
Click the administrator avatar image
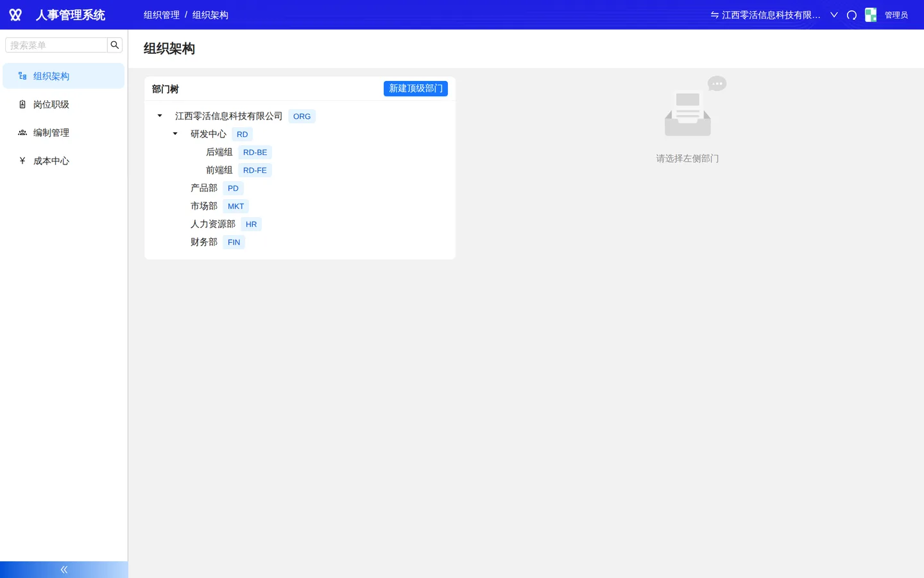click(871, 15)
